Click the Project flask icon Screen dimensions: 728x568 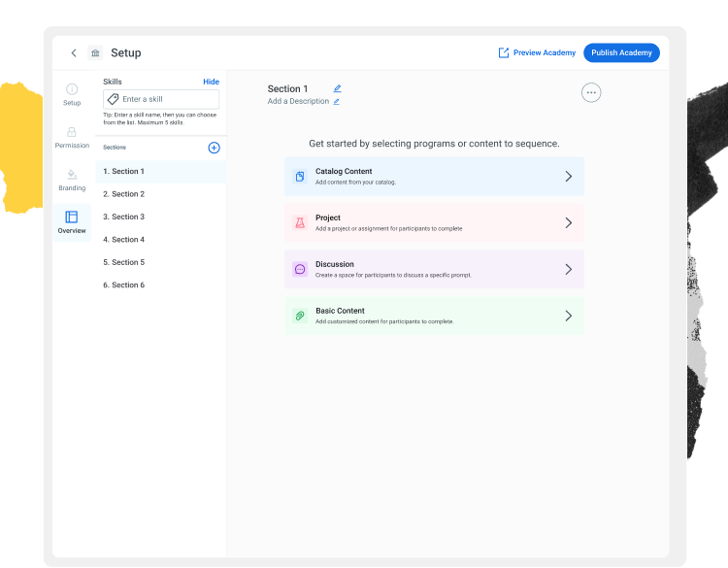300,223
